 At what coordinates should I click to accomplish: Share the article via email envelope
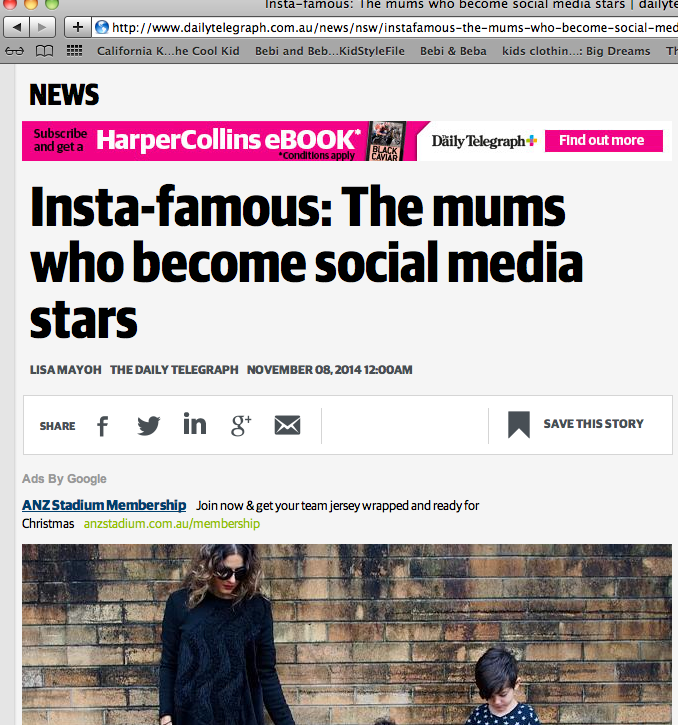click(x=287, y=426)
